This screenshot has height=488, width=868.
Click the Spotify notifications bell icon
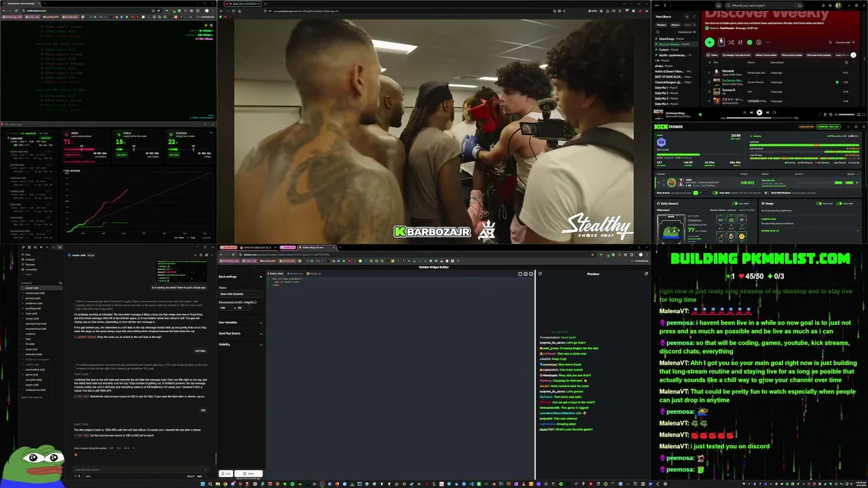pyautogui.click(x=823, y=5)
